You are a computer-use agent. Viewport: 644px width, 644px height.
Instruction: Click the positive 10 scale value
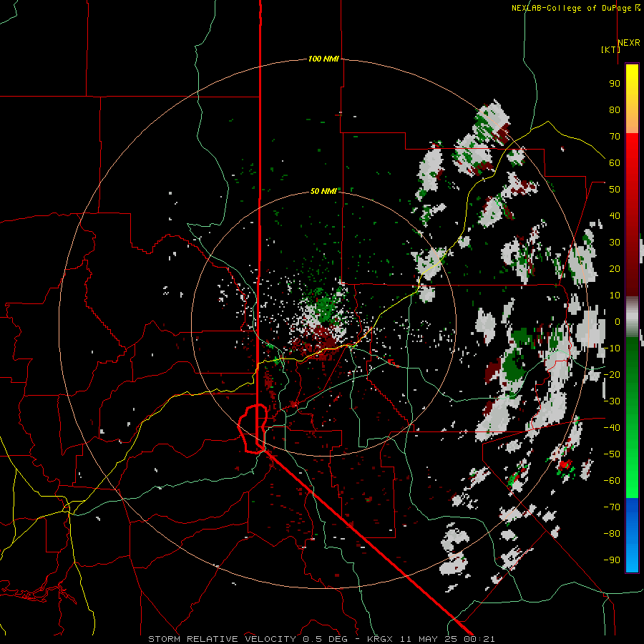(615, 296)
